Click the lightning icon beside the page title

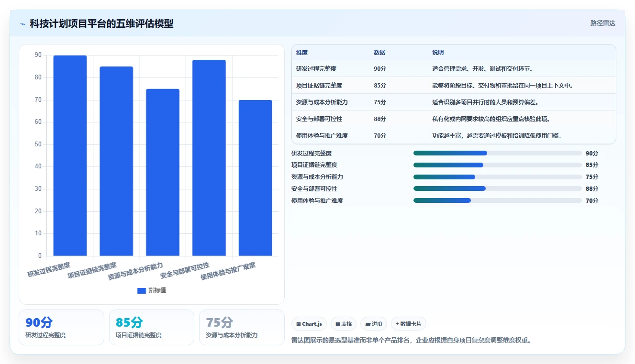click(x=22, y=24)
